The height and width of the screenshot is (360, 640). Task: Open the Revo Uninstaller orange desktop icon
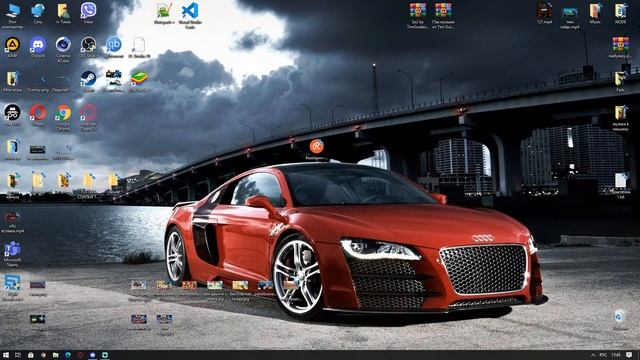point(316,146)
